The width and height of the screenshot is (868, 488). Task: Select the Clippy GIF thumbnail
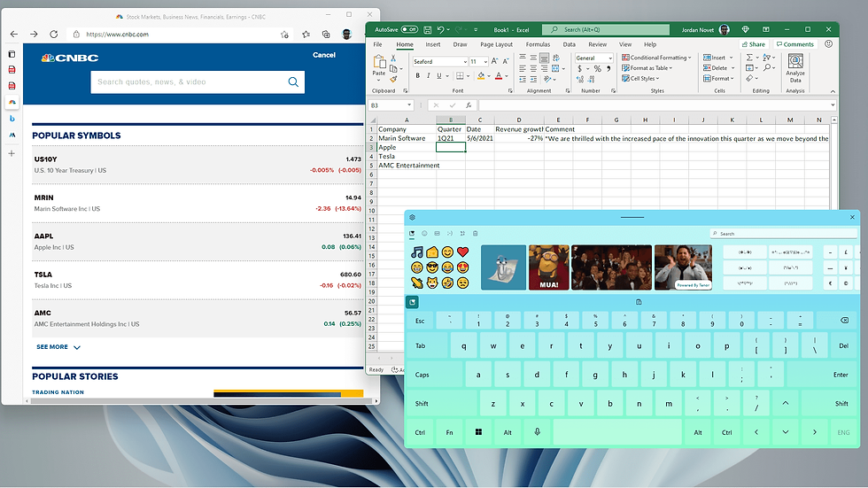[x=503, y=267]
